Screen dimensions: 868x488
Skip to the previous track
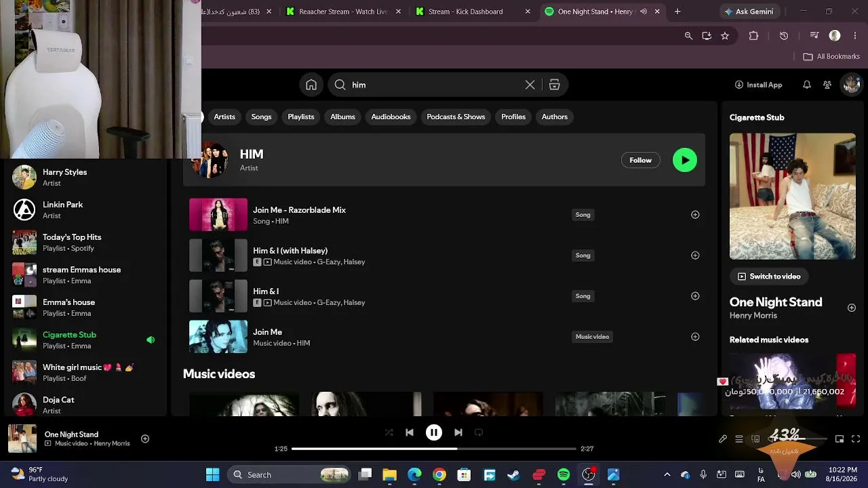(410, 432)
